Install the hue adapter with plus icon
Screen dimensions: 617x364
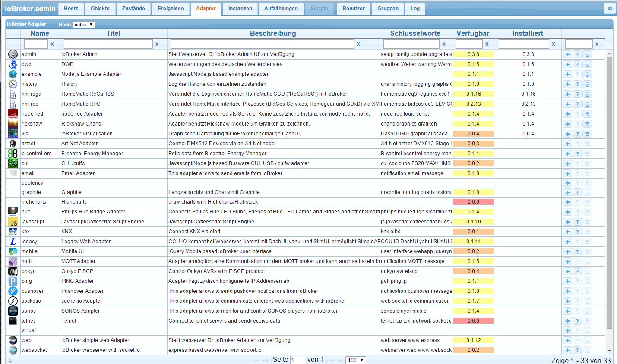(x=567, y=212)
